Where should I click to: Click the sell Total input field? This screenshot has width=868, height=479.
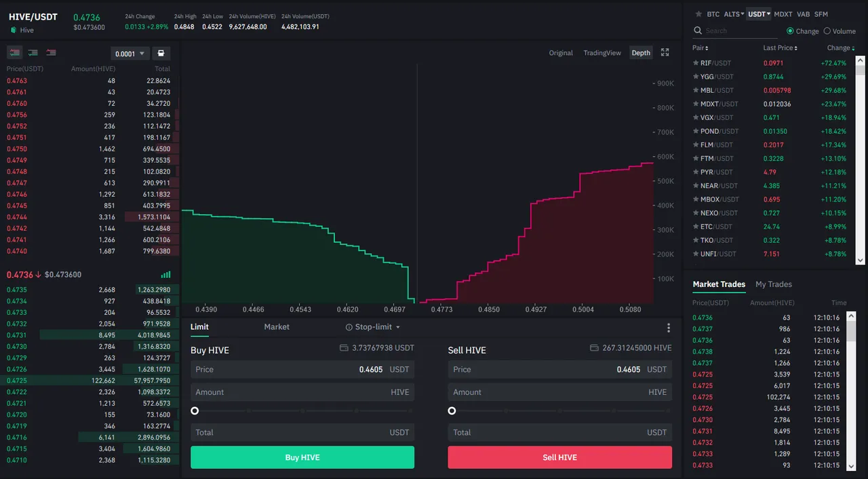click(x=560, y=432)
